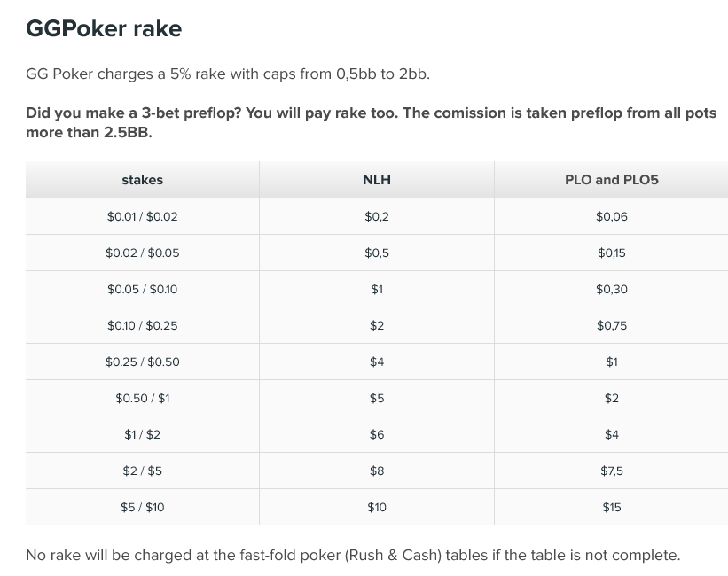Click the NLH cap value "$0,2"
This screenshot has height=576, width=728.
[377, 216]
